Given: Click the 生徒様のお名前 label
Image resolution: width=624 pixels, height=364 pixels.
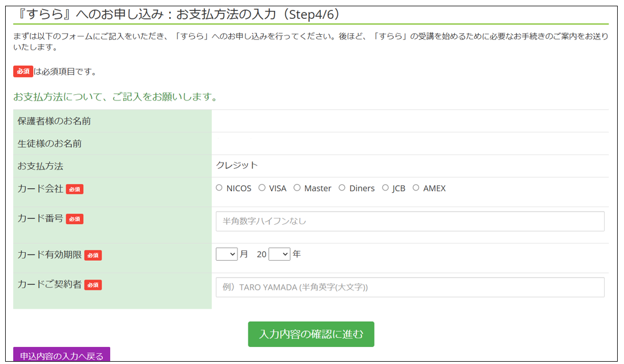Looking at the screenshot, I should pyautogui.click(x=49, y=143).
